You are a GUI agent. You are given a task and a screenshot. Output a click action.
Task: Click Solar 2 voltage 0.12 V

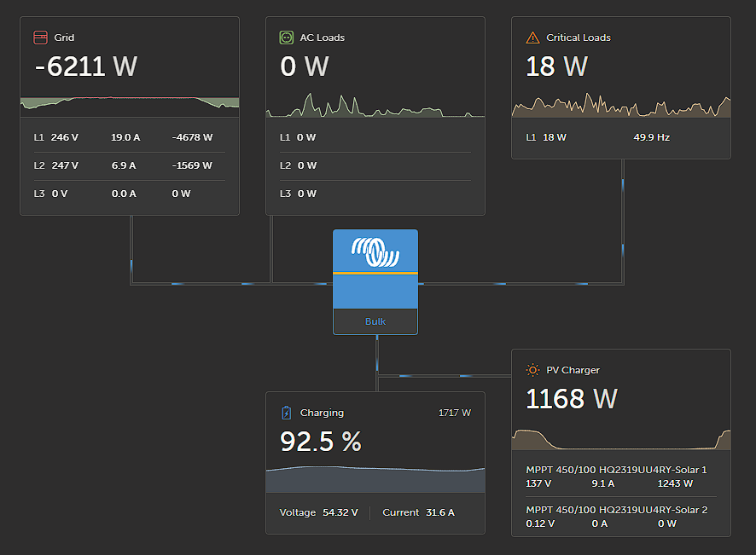click(540, 523)
